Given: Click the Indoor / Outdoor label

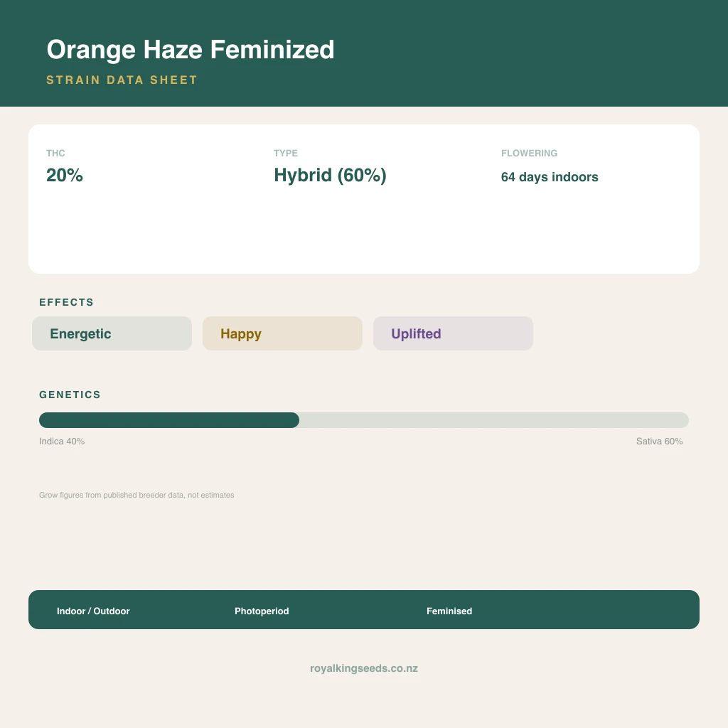Looking at the screenshot, I should (93, 611).
